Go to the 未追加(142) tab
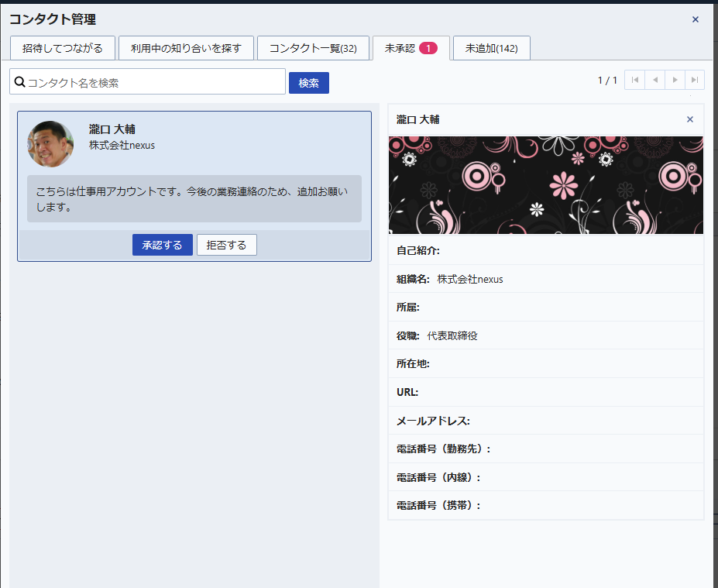The image size is (718, 588). [x=491, y=48]
